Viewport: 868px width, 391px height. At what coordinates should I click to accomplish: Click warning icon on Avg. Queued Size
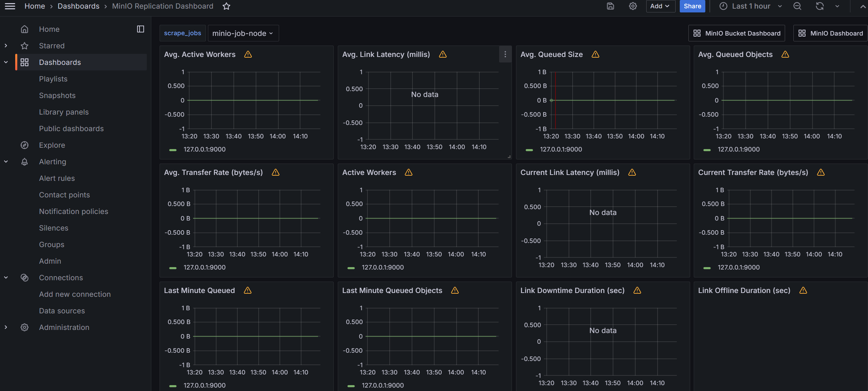[x=595, y=54]
